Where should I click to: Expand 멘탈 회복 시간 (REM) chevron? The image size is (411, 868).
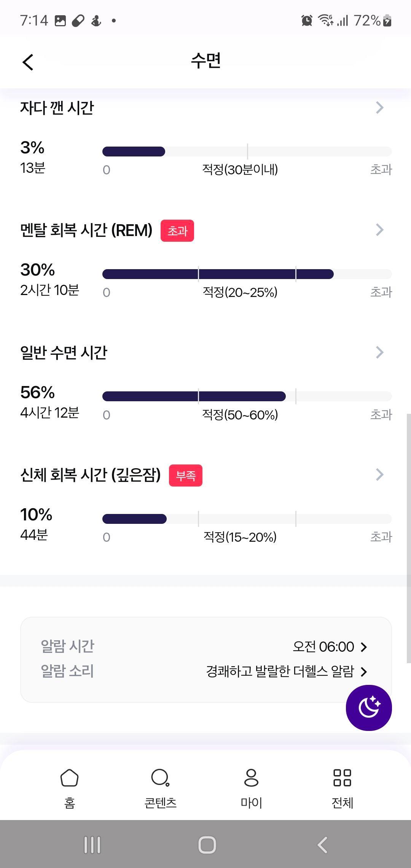[379, 230]
